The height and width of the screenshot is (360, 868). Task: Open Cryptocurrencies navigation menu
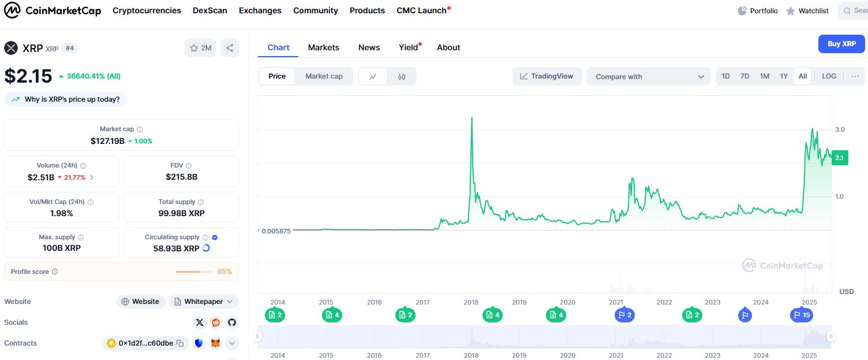tap(147, 10)
